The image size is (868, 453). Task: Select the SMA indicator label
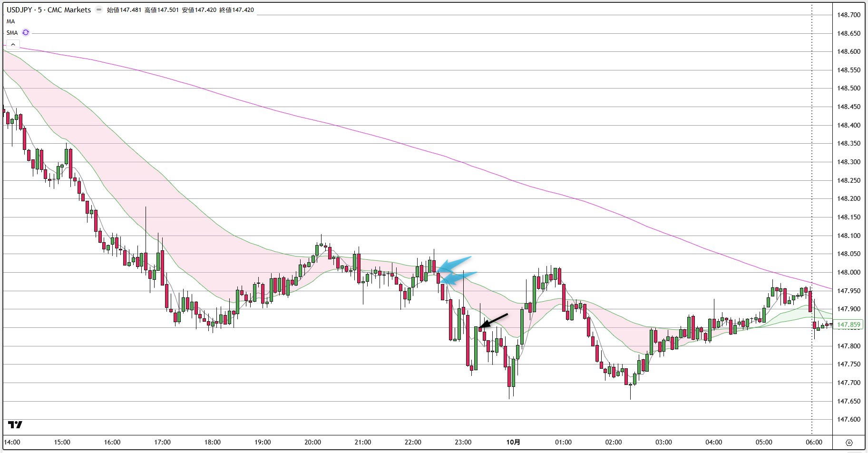pos(12,33)
